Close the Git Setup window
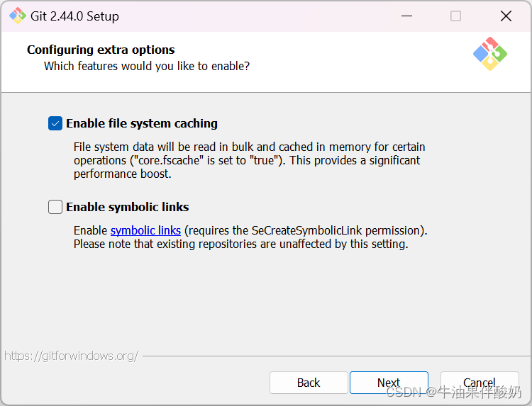Screen dimensions: 532x406 point(506,16)
